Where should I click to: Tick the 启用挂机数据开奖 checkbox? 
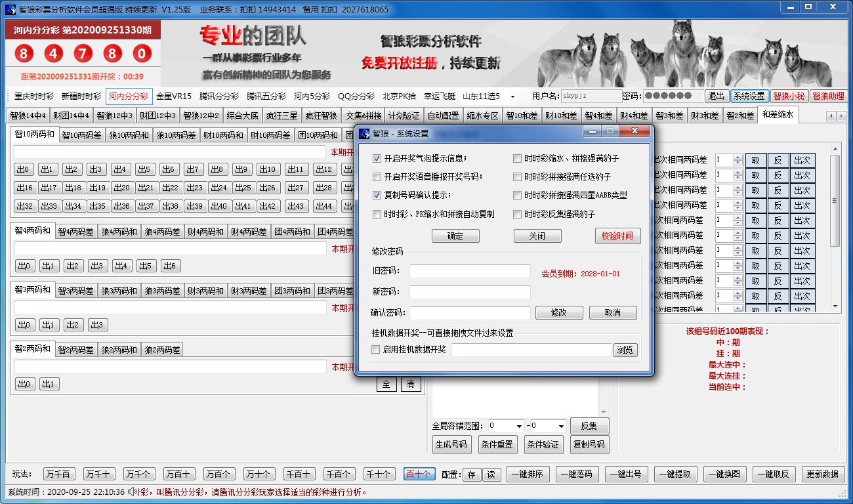point(376,350)
